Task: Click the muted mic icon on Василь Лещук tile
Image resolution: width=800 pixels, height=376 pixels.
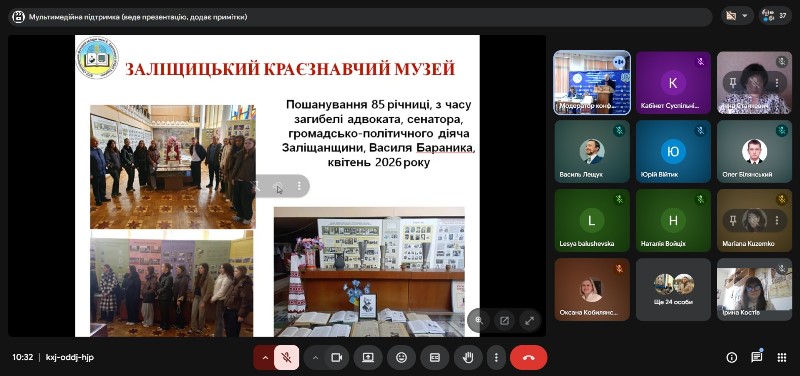Action: 619,131
